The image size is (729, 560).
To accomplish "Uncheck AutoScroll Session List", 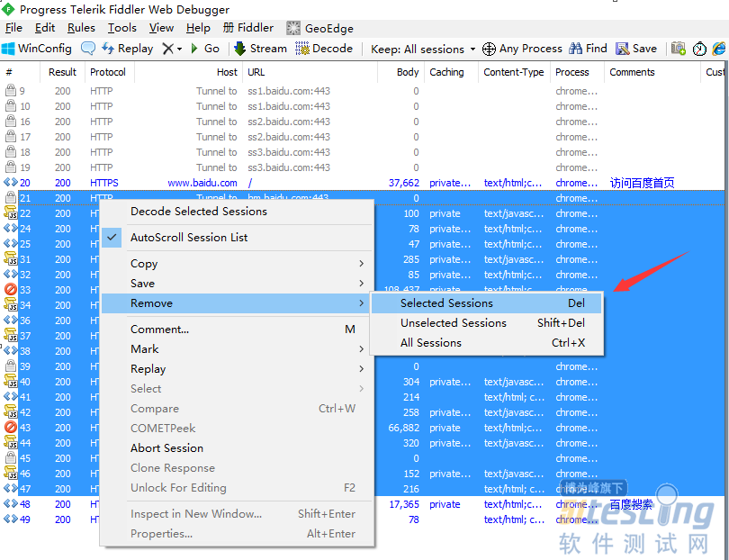I will [237, 237].
